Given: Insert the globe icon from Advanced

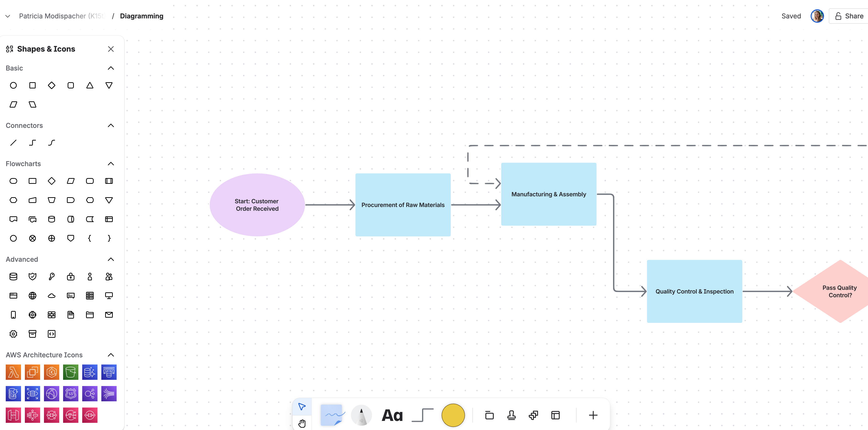Looking at the screenshot, I should pos(32,295).
